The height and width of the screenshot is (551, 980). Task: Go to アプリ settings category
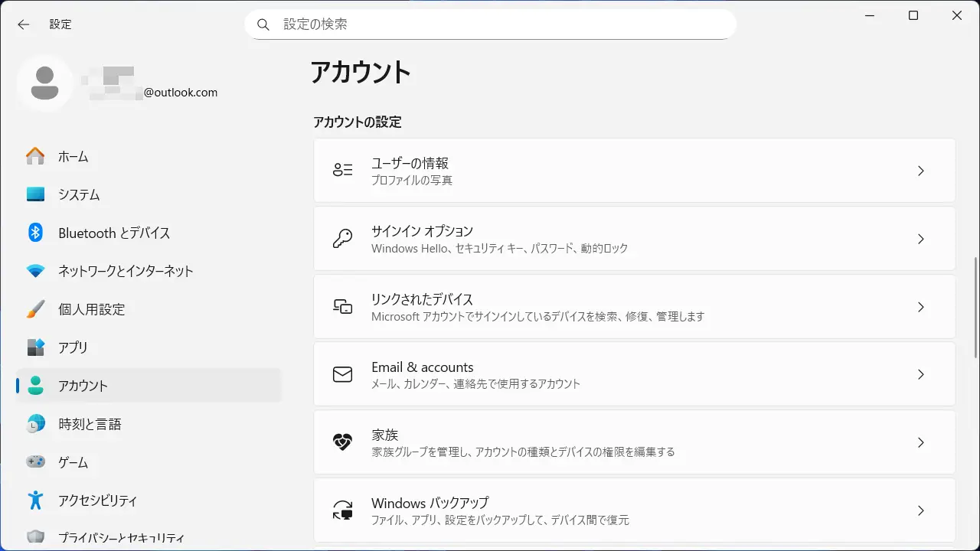(73, 347)
